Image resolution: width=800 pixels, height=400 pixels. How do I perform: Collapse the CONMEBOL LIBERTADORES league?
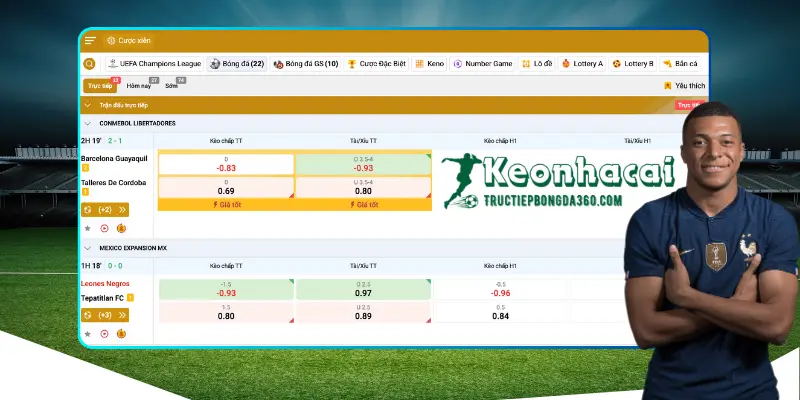(88, 123)
